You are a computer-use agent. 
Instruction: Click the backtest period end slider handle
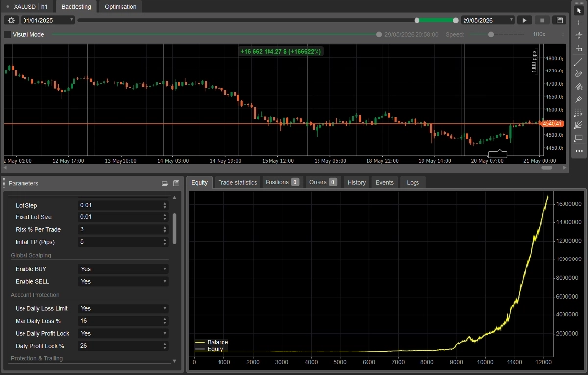click(x=456, y=20)
